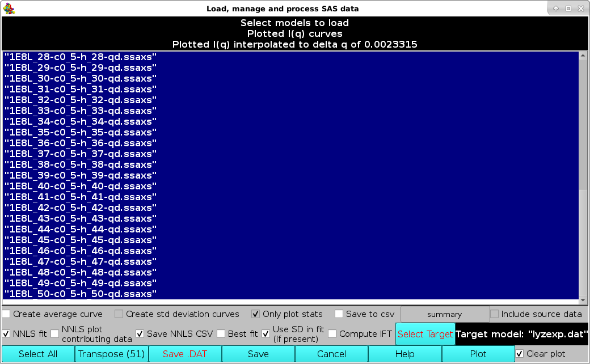The width and height of the screenshot is (590, 364).
Task: Check the Compute IFT option
Action: (x=332, y=334)
